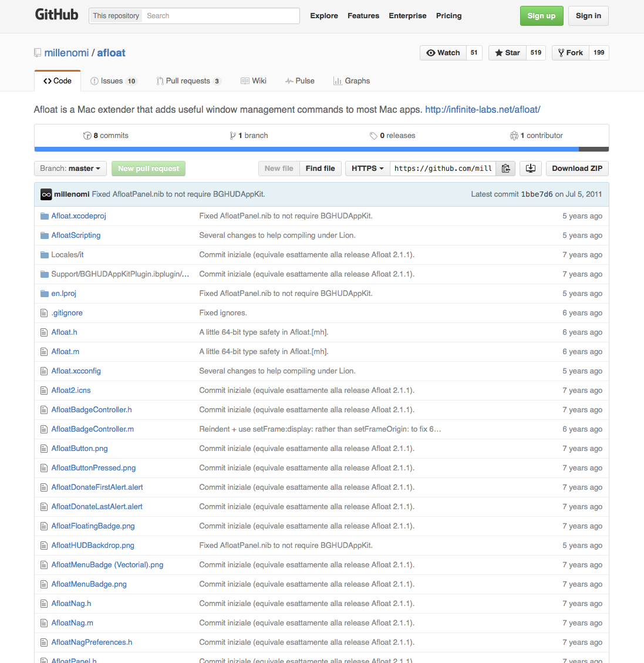
Task: Click AfloatBadgeController.h file icon
Action: [x=44, y=410]
